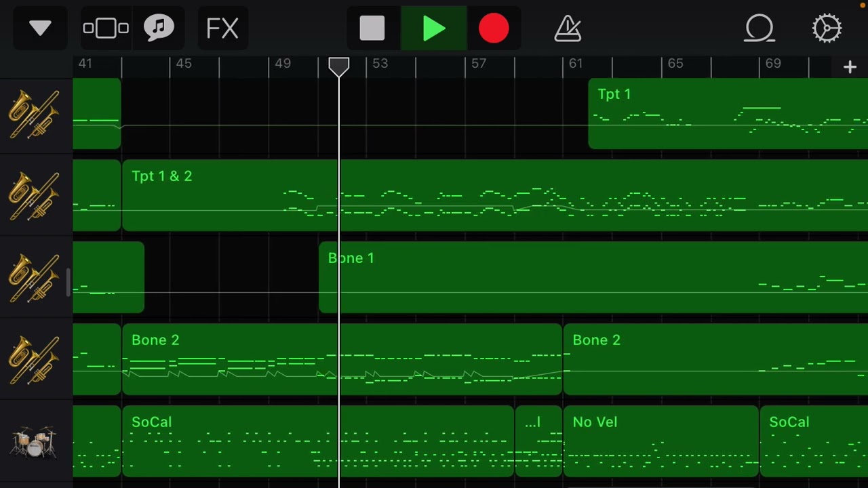
Task: Select the short drum region labeled ...l
Action: tap(538, 441)
